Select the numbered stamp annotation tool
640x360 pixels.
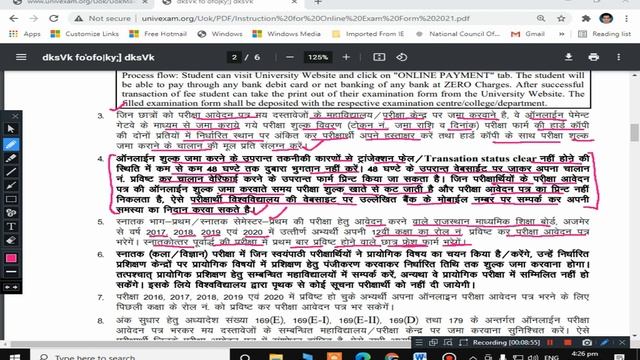pyautogui.click(x=11, y=213)
